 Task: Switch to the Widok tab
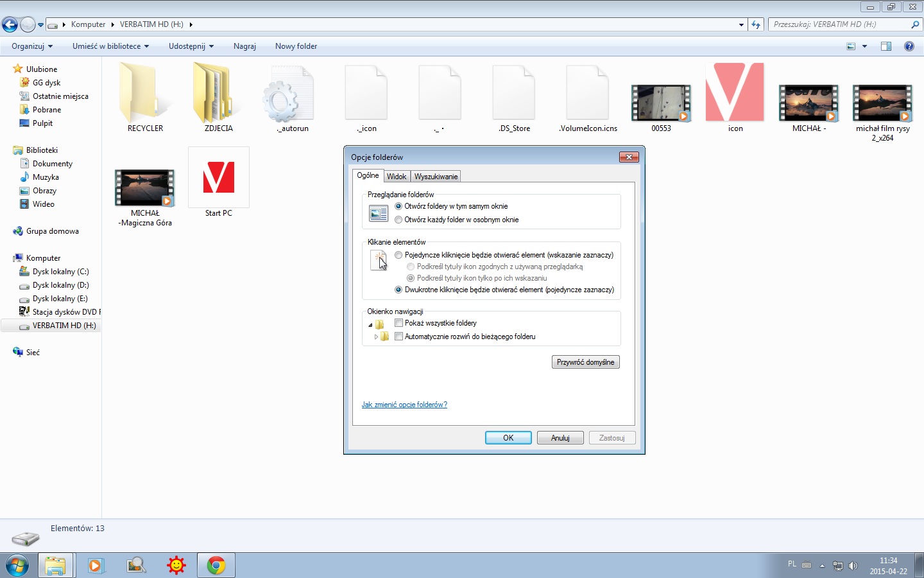tap(397, 177)
